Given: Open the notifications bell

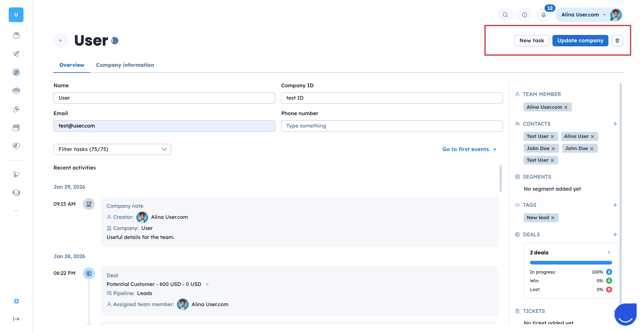Looking at the screenshot, I should (543, 15).
